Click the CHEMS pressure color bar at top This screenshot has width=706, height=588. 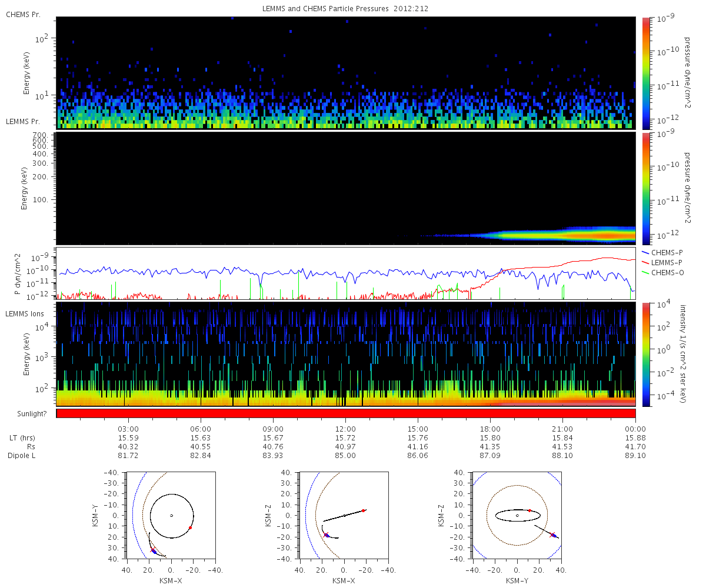click(647, 73)
